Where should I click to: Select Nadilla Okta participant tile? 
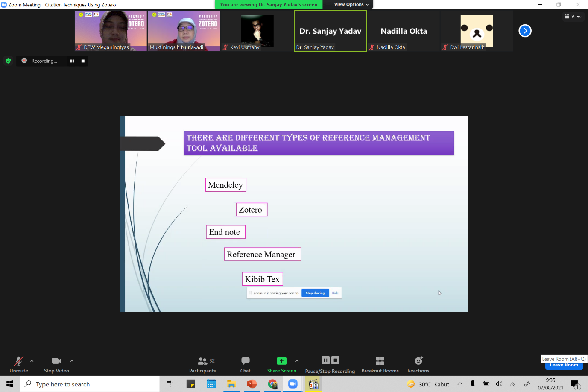pos(404,31)
